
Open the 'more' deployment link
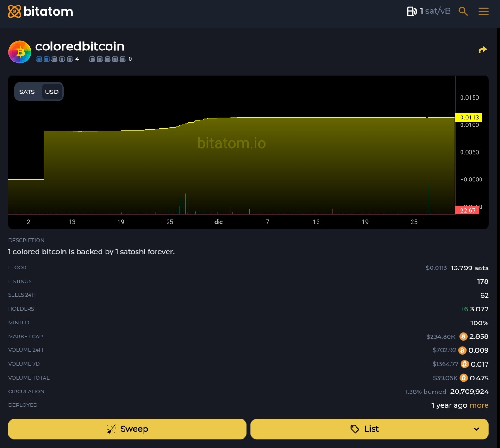pos(479,405)
